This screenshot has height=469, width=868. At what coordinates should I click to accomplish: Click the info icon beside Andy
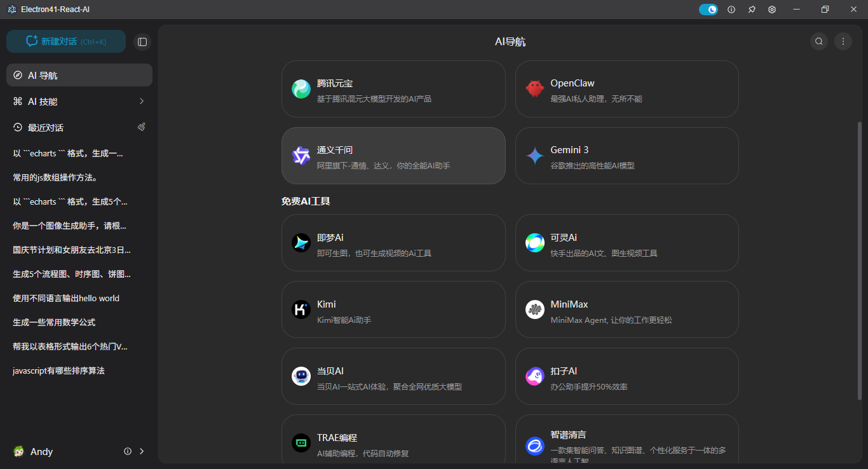[128, 451]
